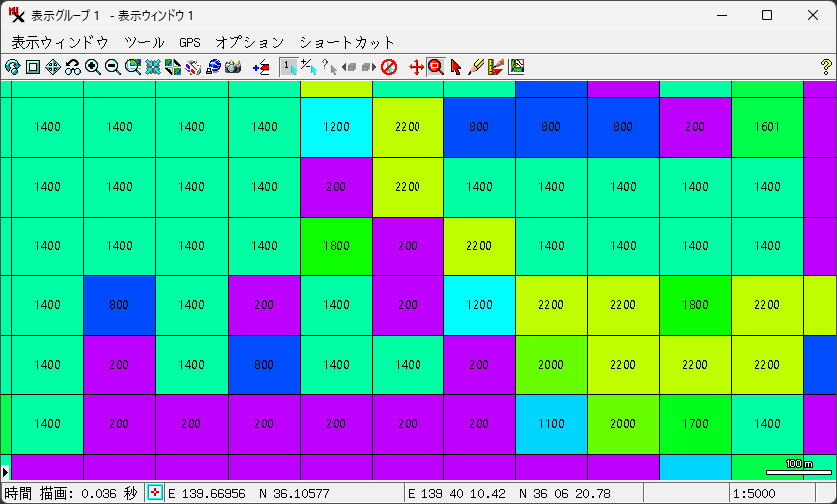Toggle the numbered cursor select mode button
This screenshot has width=837, height=504.
coord(288,67)
